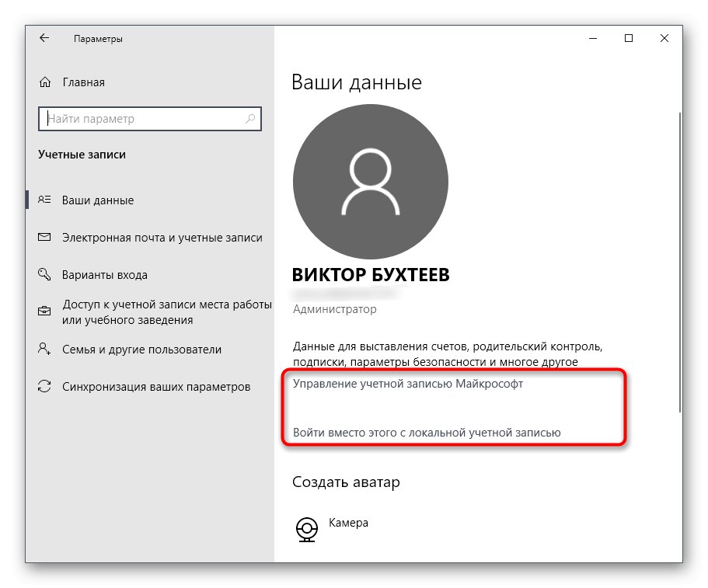Image resolution: width=708 pixels, height=588 pixels.
Task: Click the sync arrows icon in sidebar
Action: click(x=44, y=386)
